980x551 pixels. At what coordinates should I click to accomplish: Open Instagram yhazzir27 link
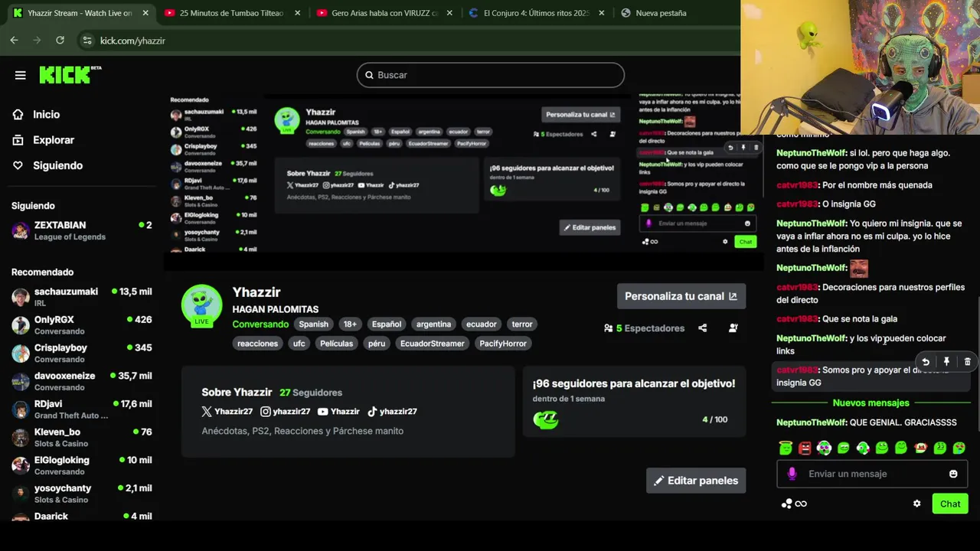point(286,412)
